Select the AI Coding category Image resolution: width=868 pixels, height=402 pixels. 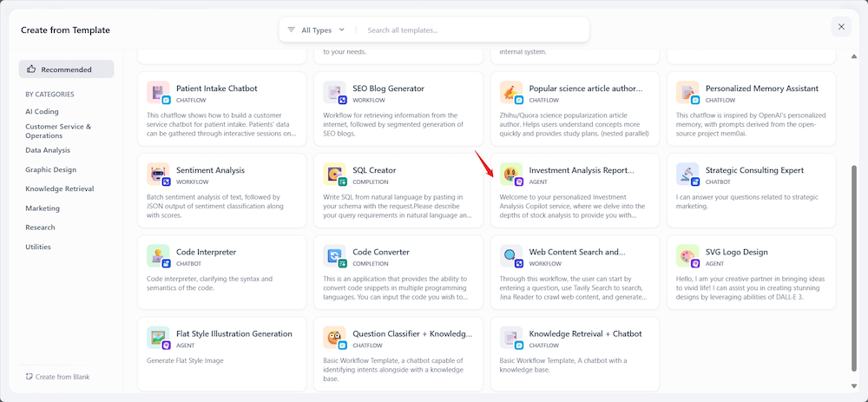click(x=42, y=111)
